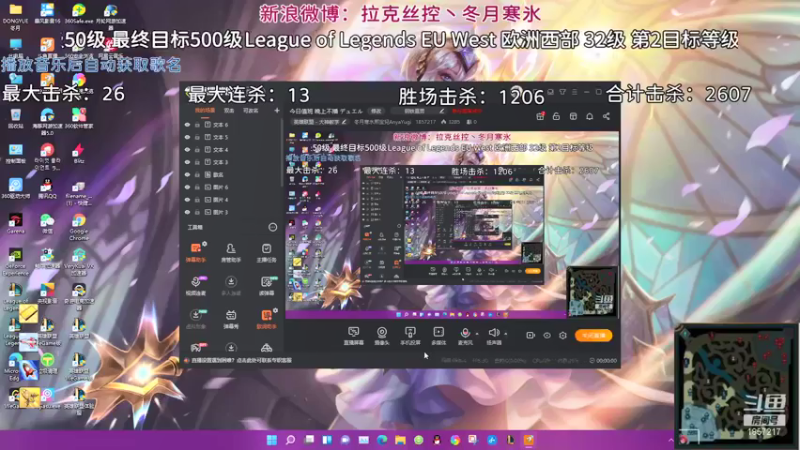This screenshot has width=800, height=450.
Task: Add a 摄像头 camera source
Action: point(382,336)
